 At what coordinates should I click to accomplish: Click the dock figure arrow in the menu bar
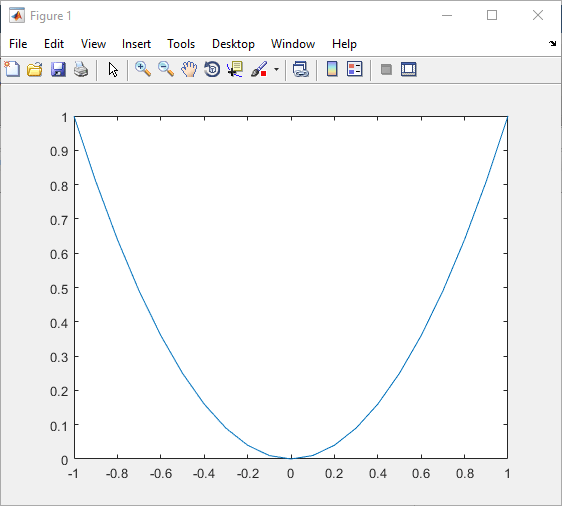[x=552, y=43]
